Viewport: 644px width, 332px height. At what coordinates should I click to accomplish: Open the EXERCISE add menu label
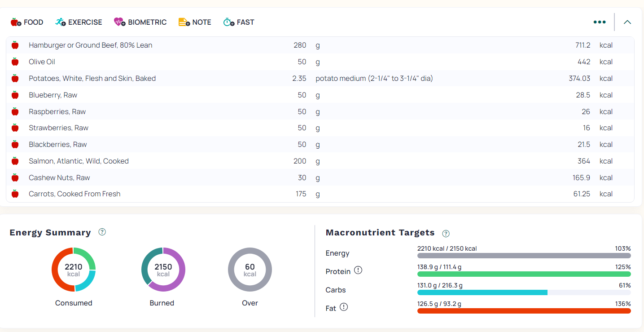(85, 22)
